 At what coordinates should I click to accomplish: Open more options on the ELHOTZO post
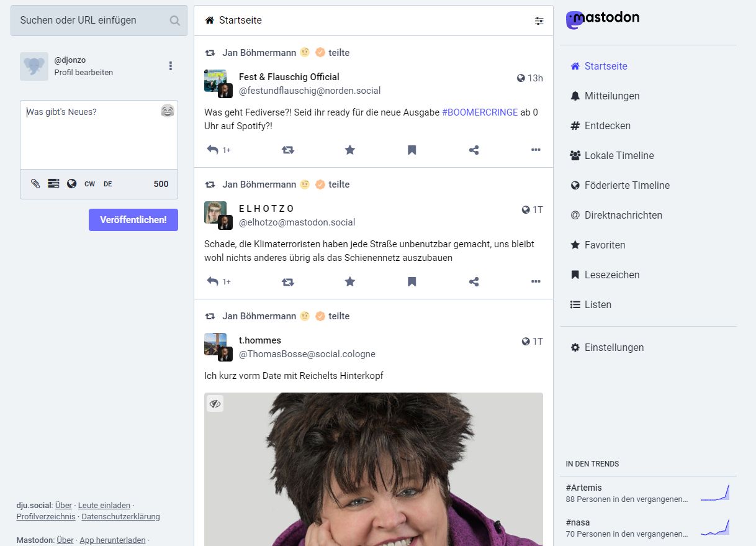(536, 281)
